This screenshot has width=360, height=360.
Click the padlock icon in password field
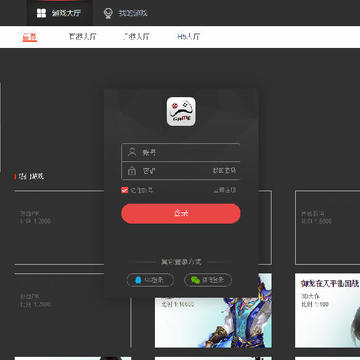click(x=132, y=171)
